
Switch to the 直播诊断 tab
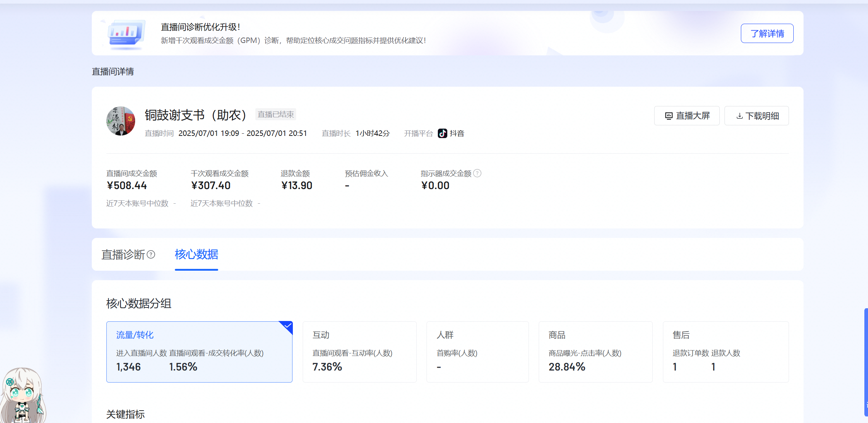click(123, 255)
